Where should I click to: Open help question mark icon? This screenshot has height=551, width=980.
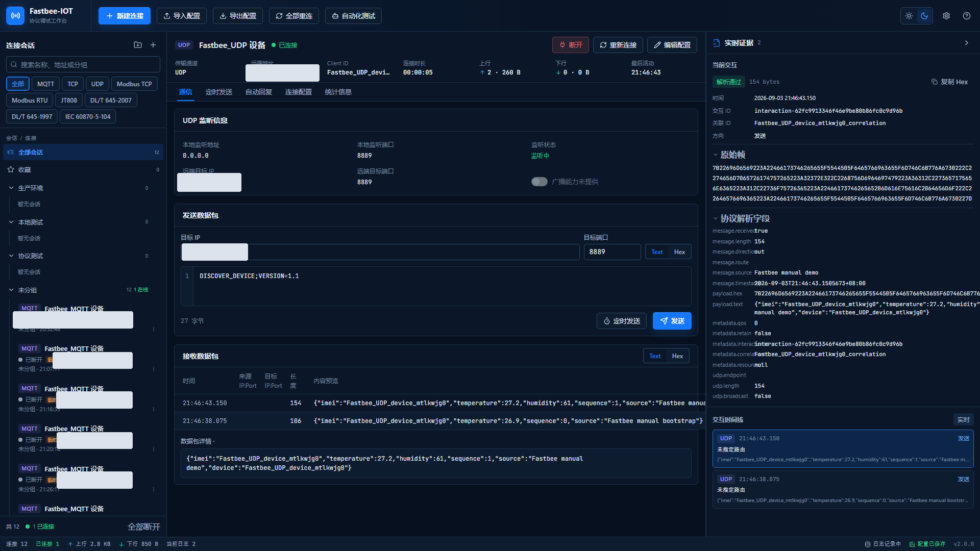(967, 16)
